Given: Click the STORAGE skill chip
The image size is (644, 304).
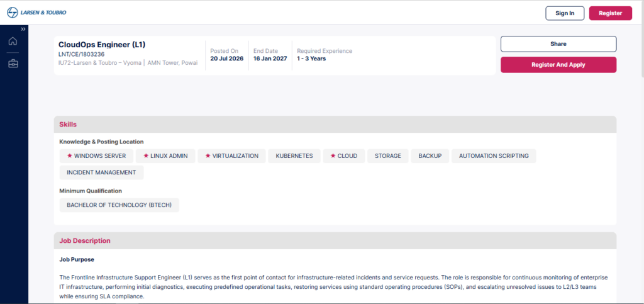Looking at the screenshot, I should point(387,156).
